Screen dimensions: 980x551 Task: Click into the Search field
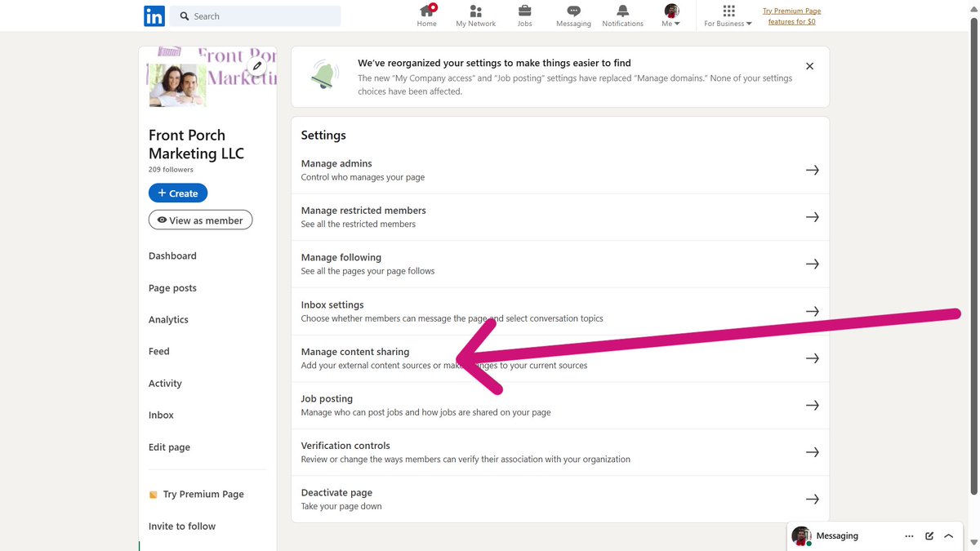[x=256, y=16]
